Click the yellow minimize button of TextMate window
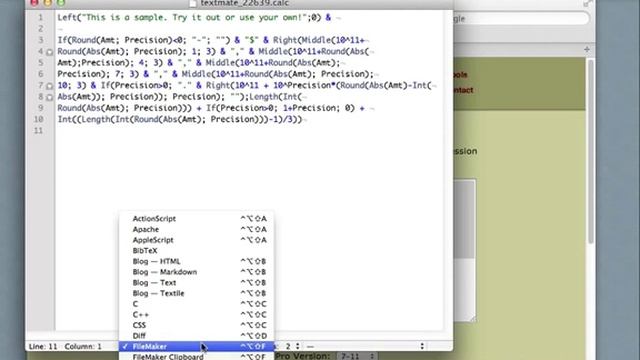The height and width of the screenshot is (360, 640). pyautogui.click(x=48, y=3)
